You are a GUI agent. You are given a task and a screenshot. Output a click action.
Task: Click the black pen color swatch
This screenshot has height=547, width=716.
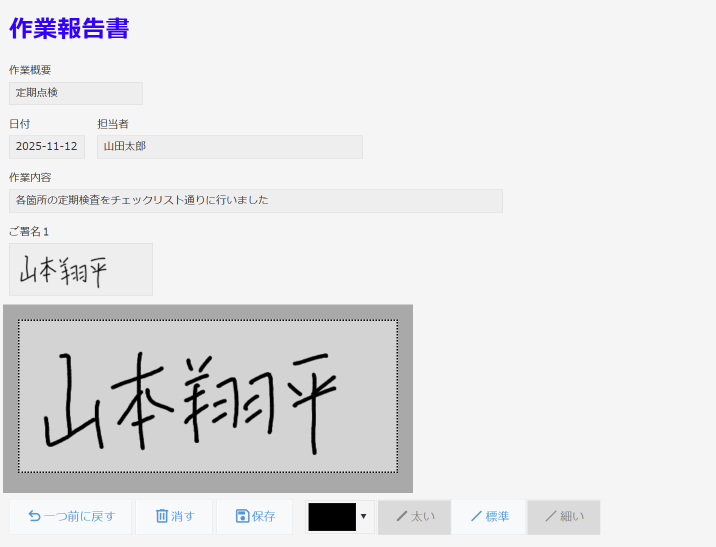click(332, 517)
